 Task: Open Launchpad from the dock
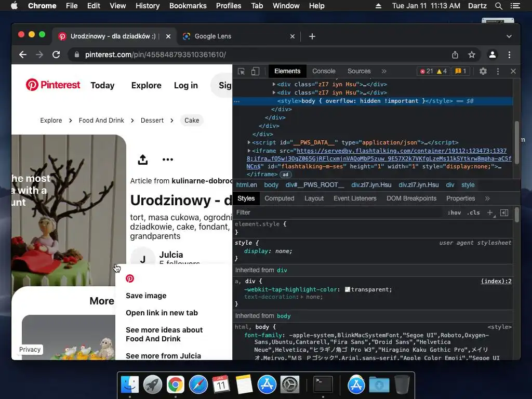click(153, 385)
